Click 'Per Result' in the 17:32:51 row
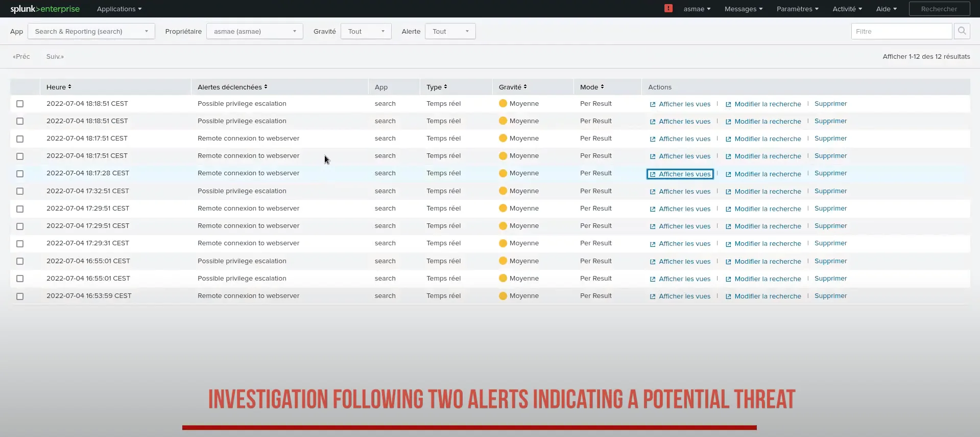This screenshot has height=437, width=980. [x=596, y=191]
